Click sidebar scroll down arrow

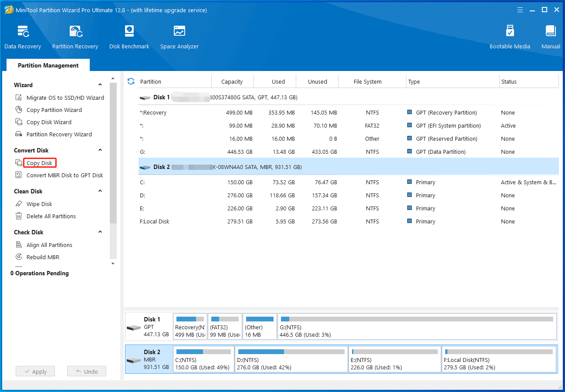click(113, 263)
